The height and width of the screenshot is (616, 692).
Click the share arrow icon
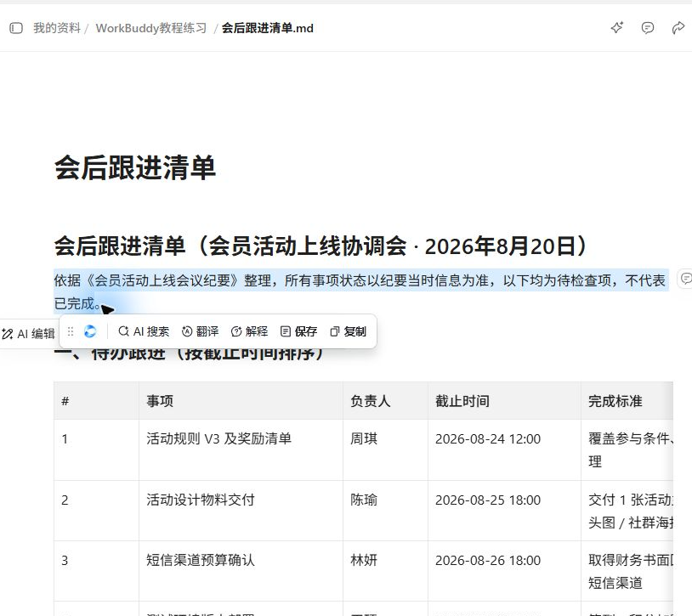point(678,28)
